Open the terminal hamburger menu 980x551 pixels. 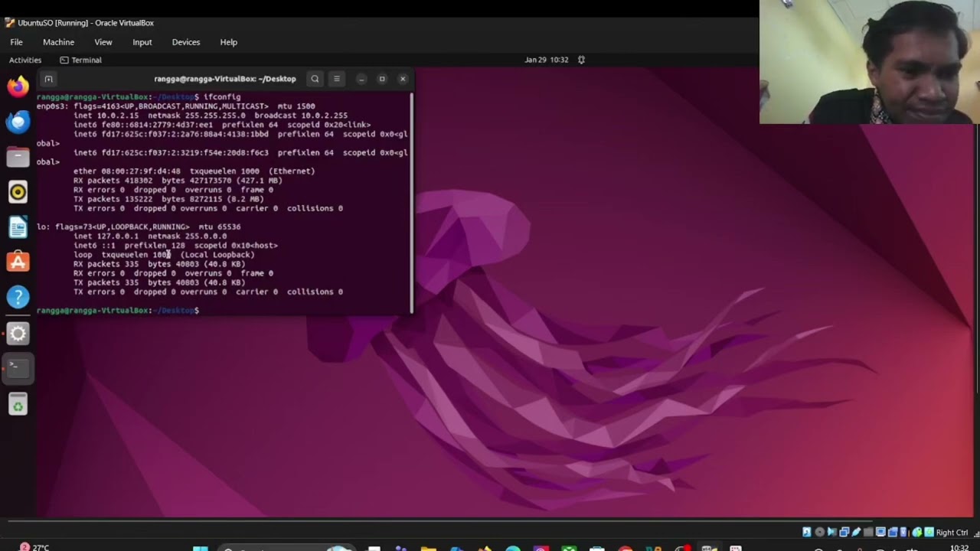pyautogui.click(x=336, y=79)
